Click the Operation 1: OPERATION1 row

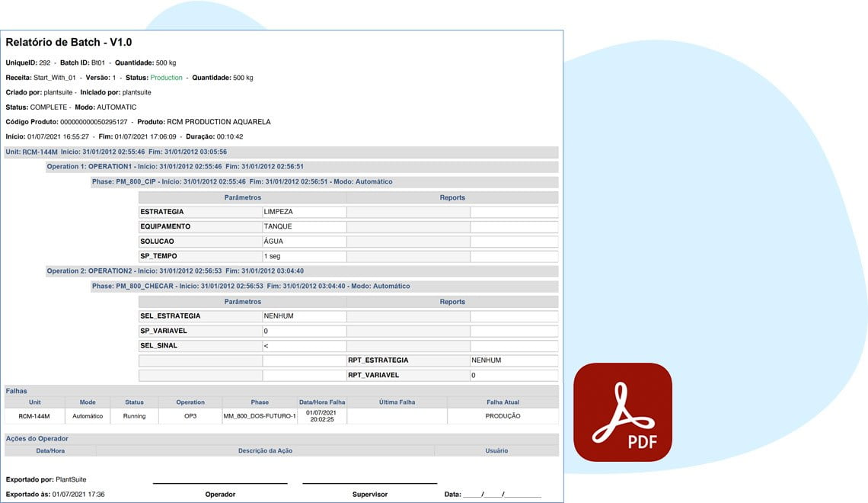[x=302, y=167]
